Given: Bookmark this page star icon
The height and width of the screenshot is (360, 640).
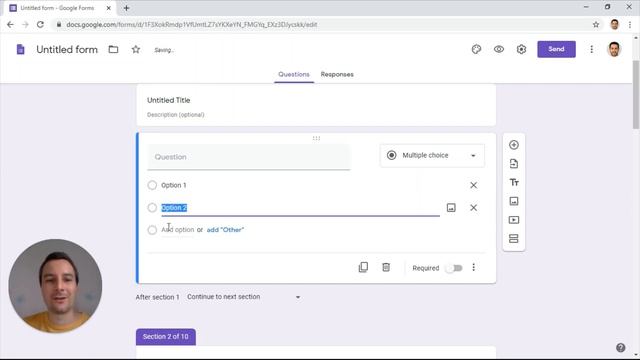Looking at the screenshot, I should click(596, 24).
